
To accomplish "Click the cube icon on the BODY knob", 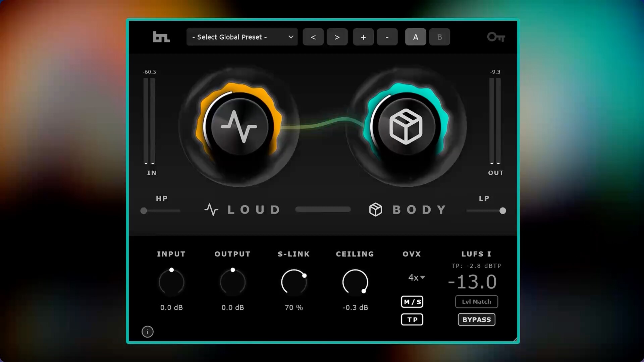I will point(406,127).
